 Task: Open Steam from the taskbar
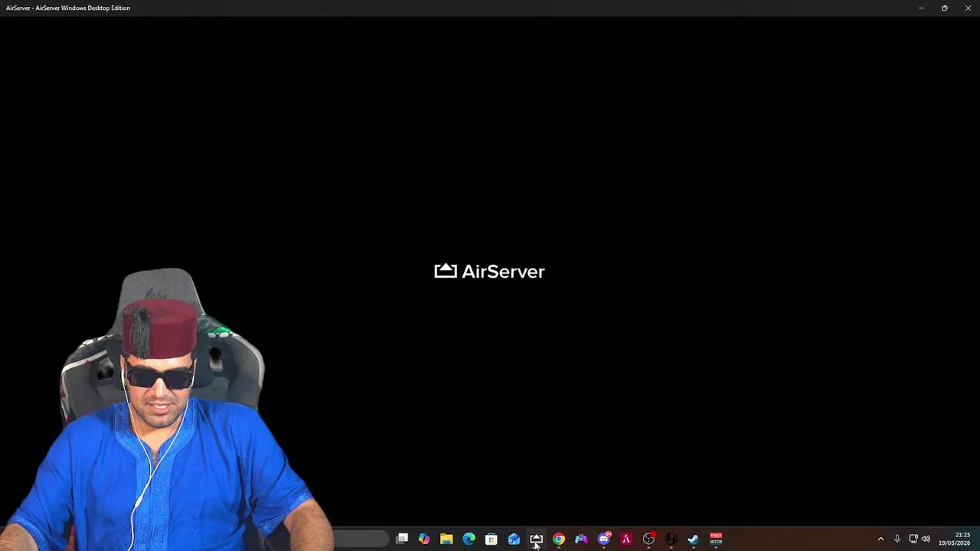click(x=693, y=539)
